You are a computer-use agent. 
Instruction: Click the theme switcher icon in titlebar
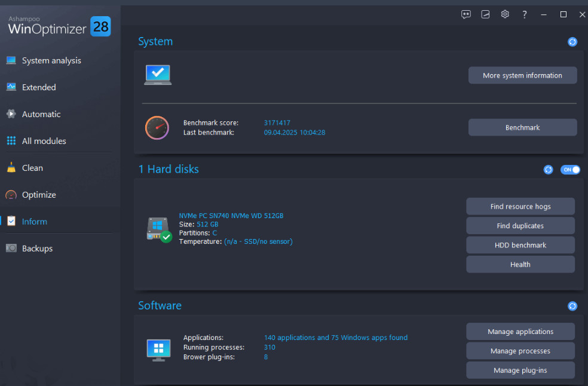[485, 14]
